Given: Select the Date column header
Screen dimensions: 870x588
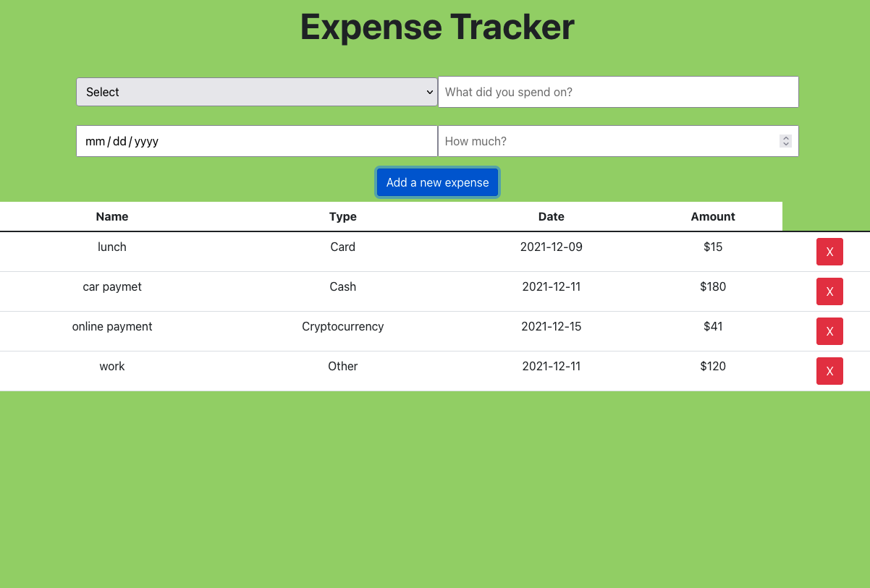Looking at the screenshot, I should click(x=551, y=216).
